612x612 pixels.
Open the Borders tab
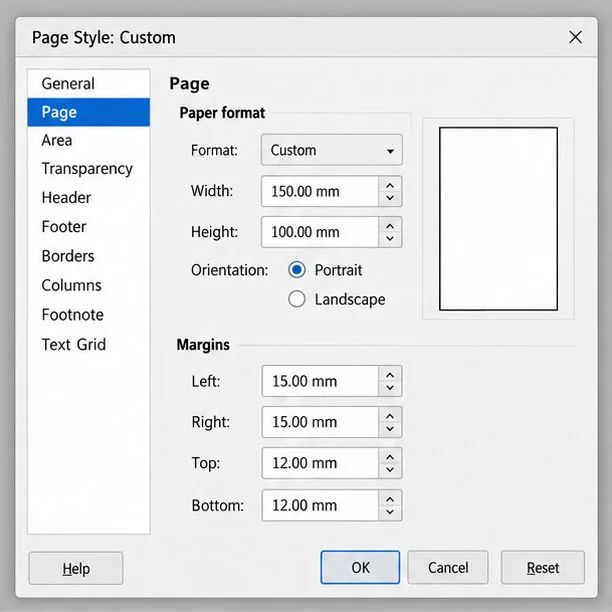(89, 256)
